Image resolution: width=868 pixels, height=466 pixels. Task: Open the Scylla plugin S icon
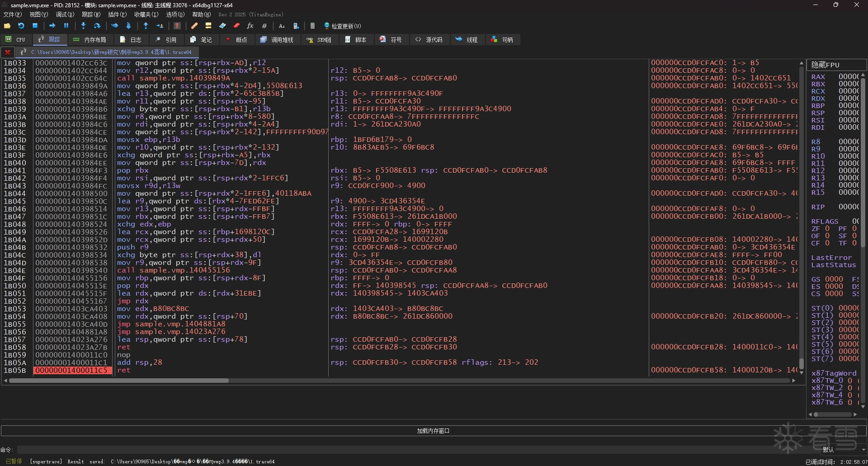[x=177, y=26]
